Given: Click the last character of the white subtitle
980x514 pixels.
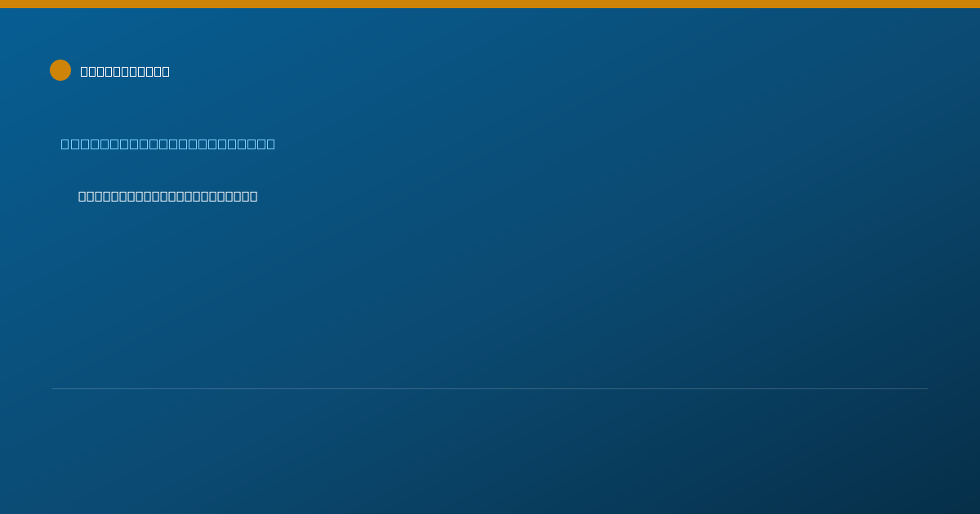Looking at the screenshot, I should tap(253, 196).
